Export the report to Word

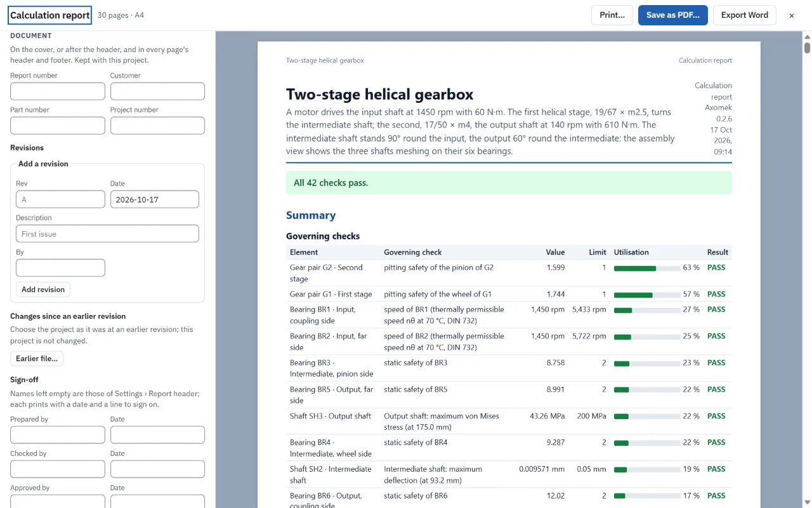tap(745, 15)
